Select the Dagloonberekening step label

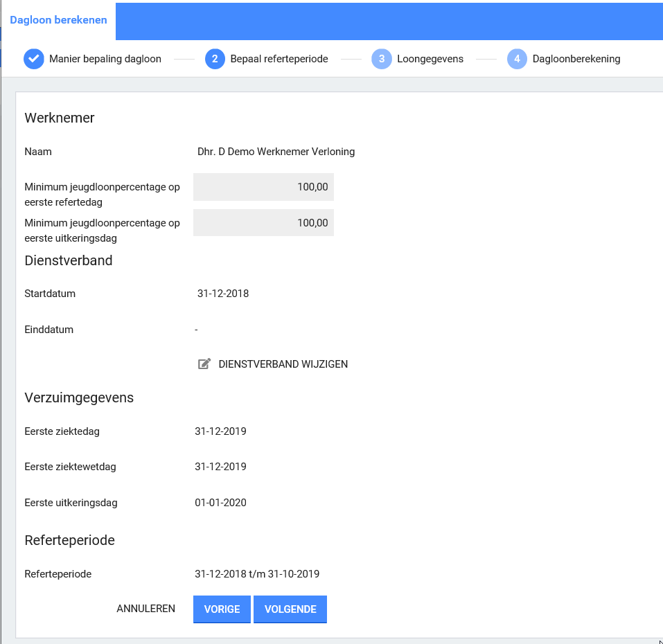click(576, 59)
